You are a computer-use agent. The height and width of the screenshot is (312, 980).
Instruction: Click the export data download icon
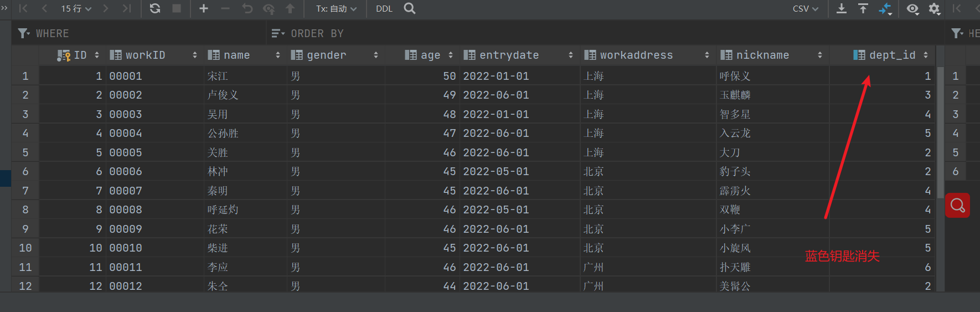[x=841, y=8]
